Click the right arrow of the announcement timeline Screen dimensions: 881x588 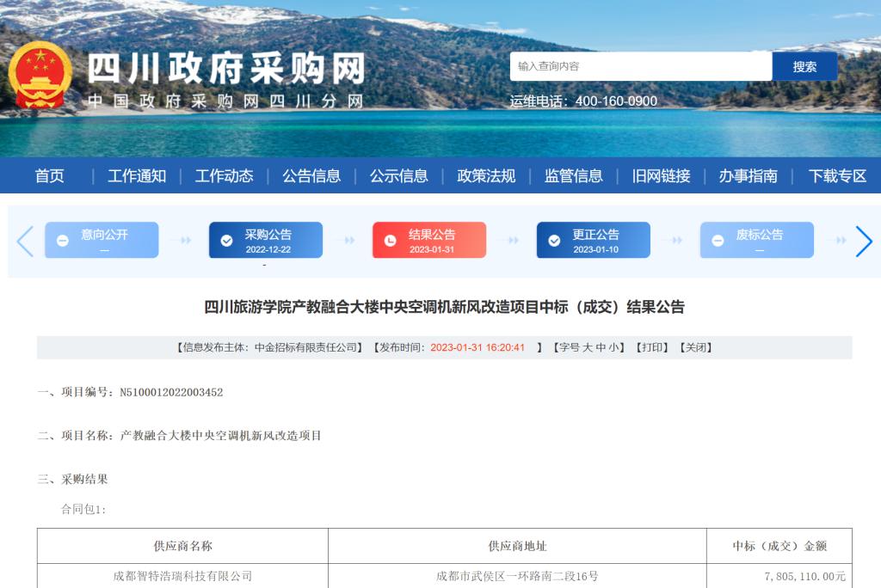pos(864,241)
